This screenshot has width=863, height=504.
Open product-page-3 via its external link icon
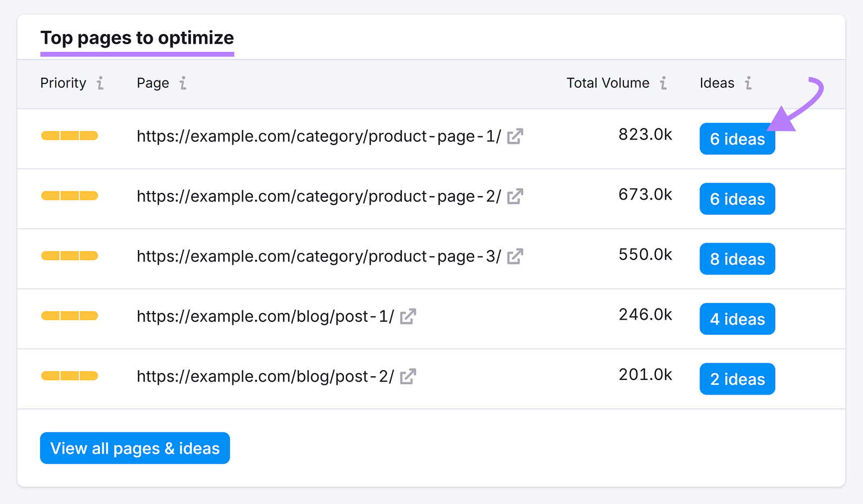click(516, 257)
